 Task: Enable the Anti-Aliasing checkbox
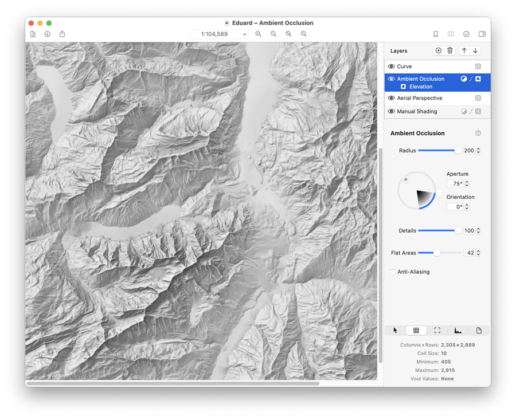393,272
